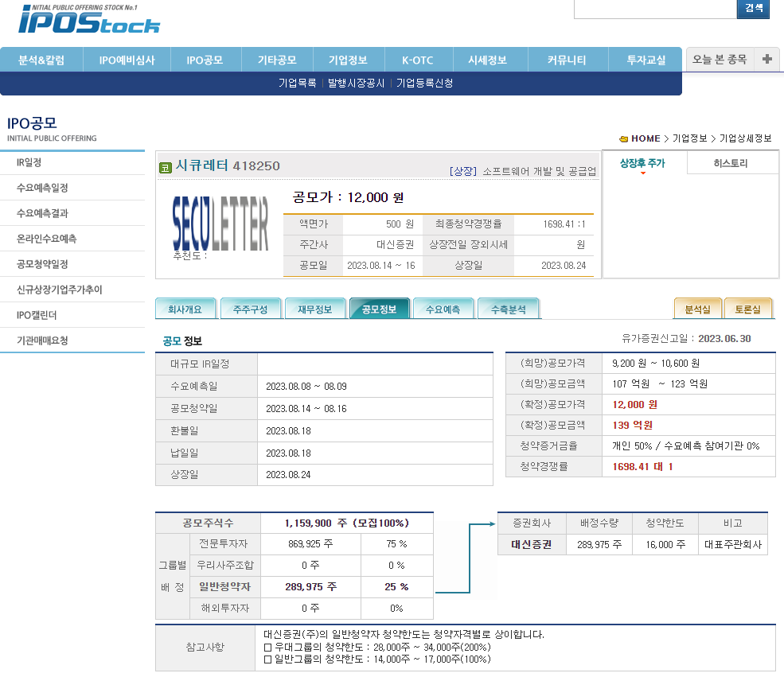Click the search input field
The height and width of the screenshot is (677, 784).
coord(655,9)
